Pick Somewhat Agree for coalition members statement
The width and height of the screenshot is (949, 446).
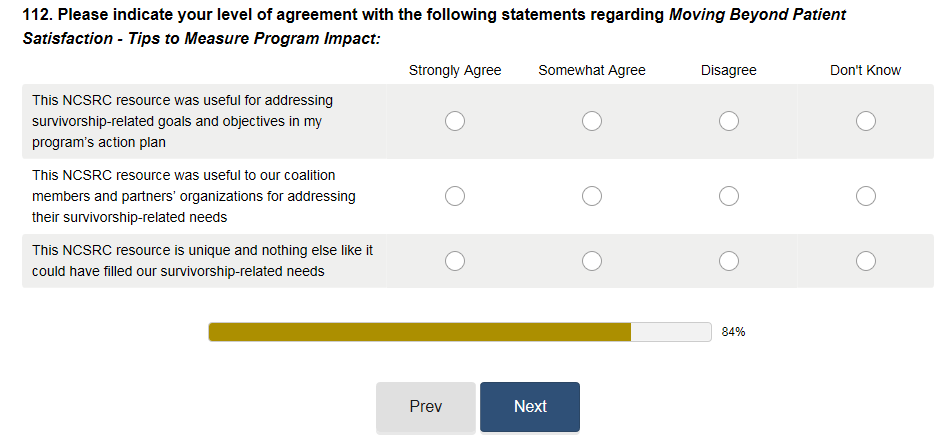[592, 196]
